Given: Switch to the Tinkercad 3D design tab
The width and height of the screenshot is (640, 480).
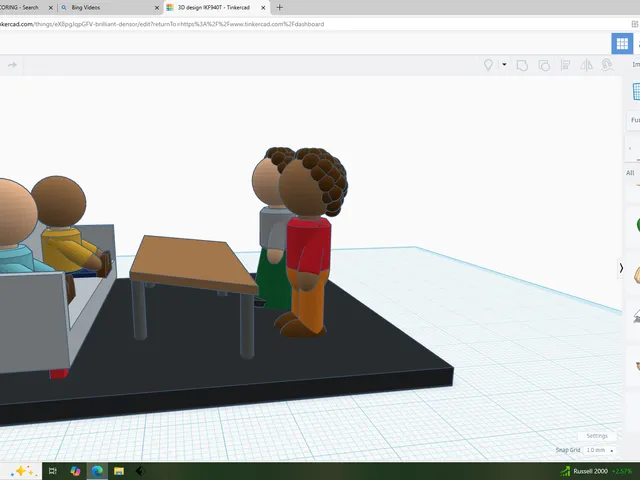Looking at the screenshot, I should click(216, 7).
